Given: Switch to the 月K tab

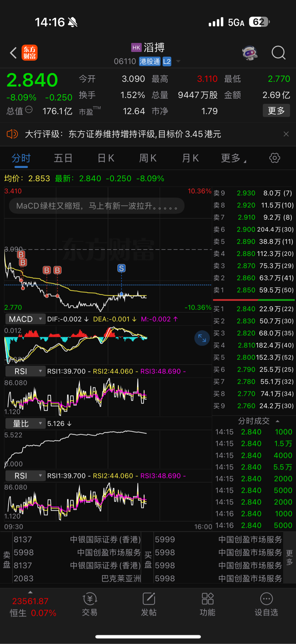Looking at the screenshot, I should point(190,158).
